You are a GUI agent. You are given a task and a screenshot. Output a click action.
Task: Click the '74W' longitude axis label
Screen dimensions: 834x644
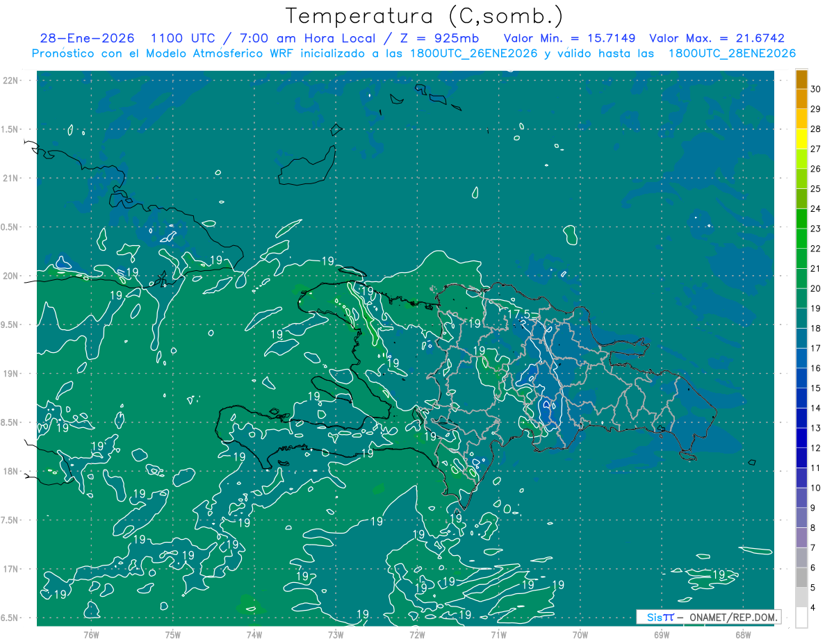254,634
